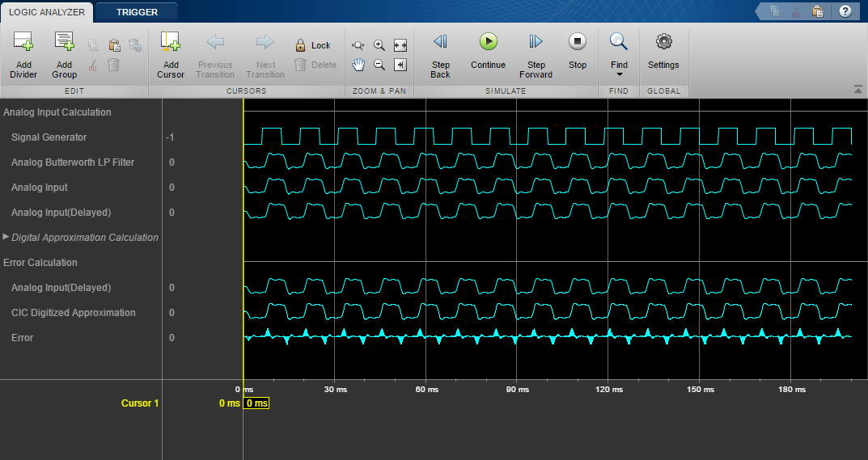Activate the pan hand tool
This screenshot has height=460, width=868.
click(x=358, y=65)
